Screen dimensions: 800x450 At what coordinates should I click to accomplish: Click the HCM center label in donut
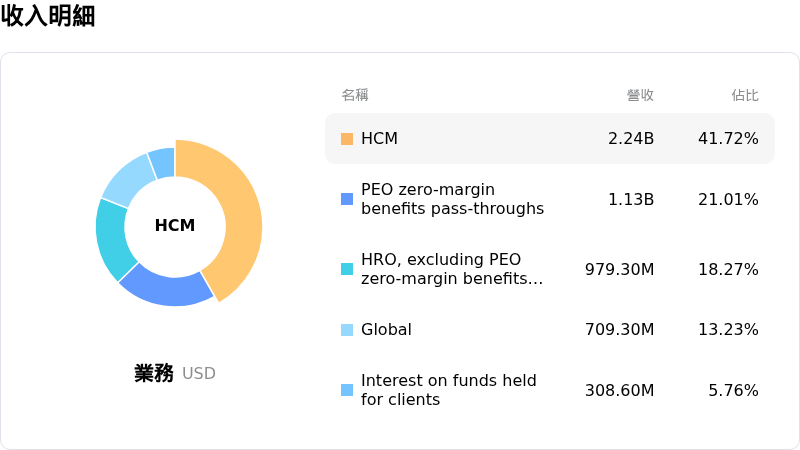(175, 226)
